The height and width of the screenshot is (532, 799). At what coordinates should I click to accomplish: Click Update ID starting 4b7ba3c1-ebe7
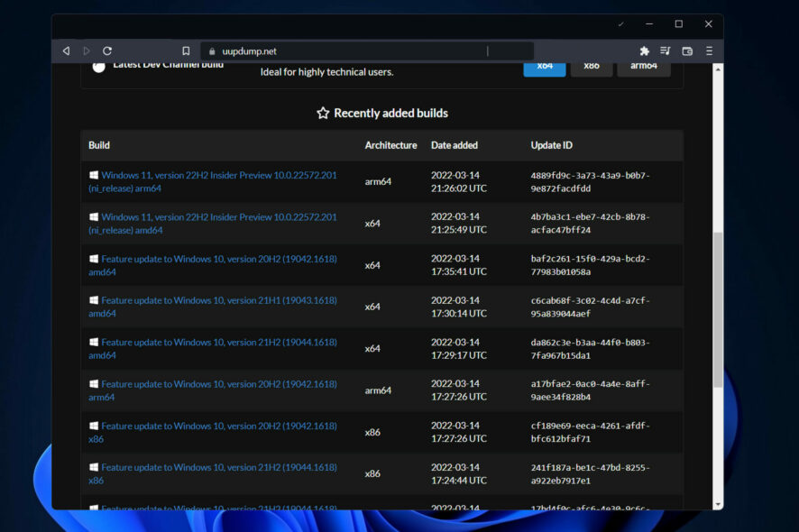coord(590,224)
